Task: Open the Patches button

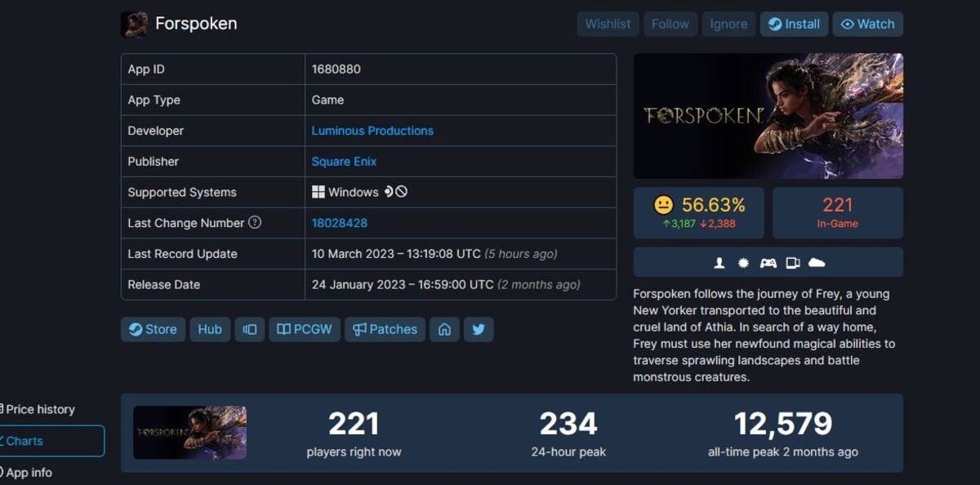Action: pyautogui.click(x=385, y=329)
